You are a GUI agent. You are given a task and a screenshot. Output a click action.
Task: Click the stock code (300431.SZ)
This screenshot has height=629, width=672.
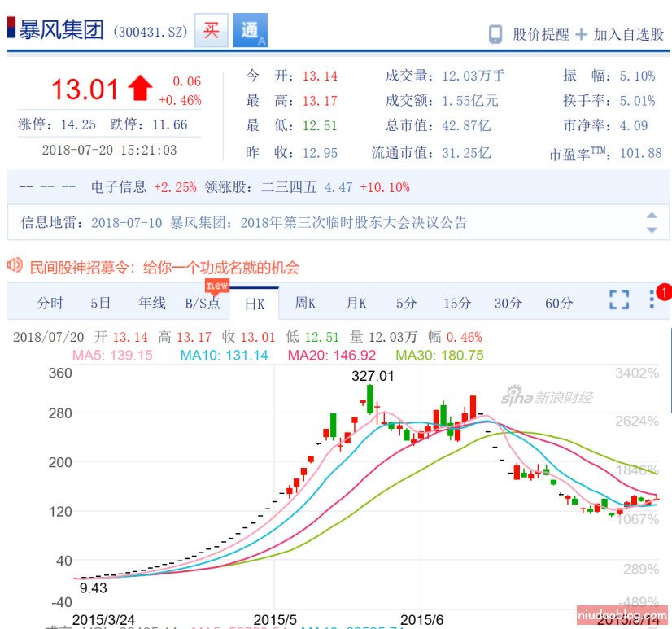151,32
